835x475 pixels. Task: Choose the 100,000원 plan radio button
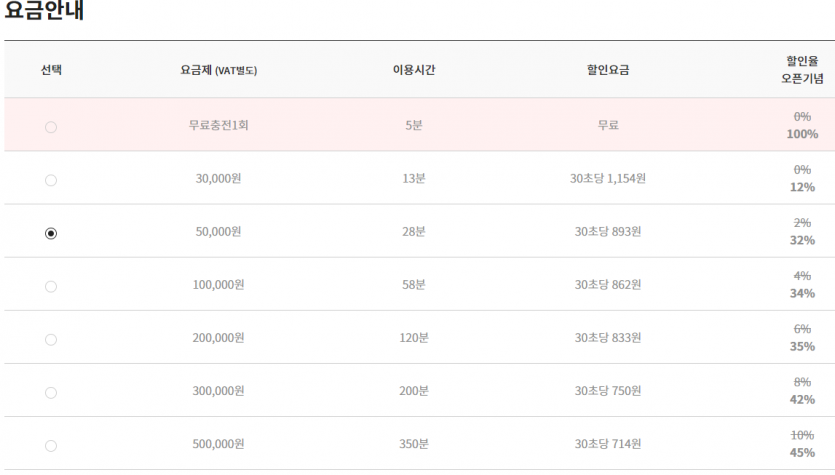(51, 286)
